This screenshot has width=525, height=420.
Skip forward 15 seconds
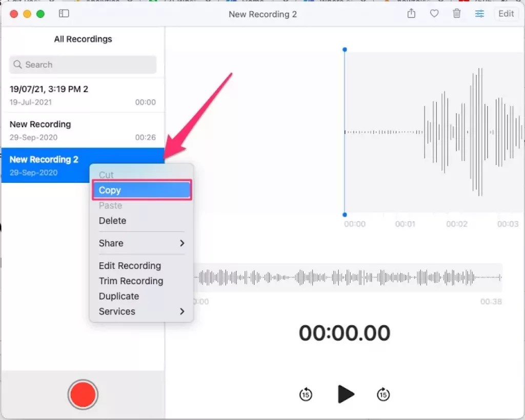pyautogui.click(x=383, y=394)
